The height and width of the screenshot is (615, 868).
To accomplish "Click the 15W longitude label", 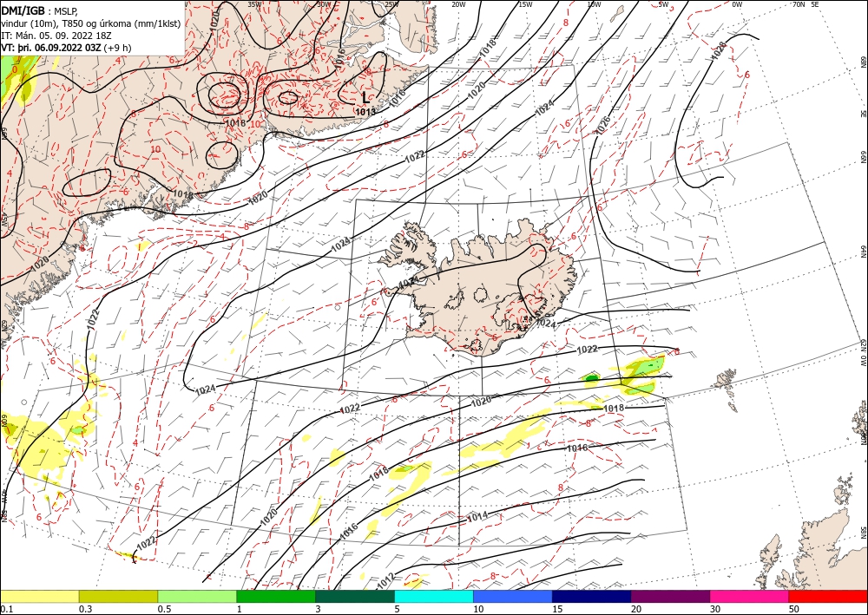I will pos(525,4).
